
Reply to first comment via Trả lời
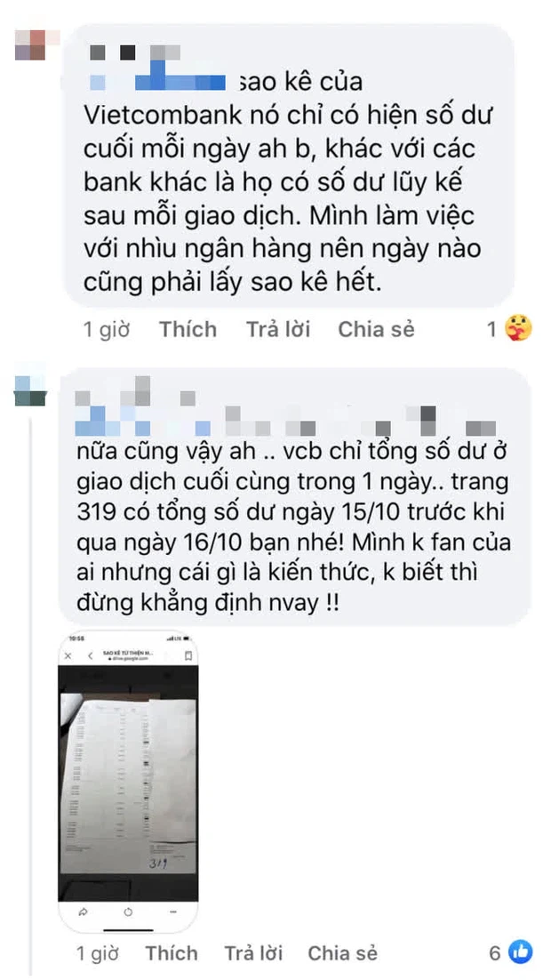[278, 329]
